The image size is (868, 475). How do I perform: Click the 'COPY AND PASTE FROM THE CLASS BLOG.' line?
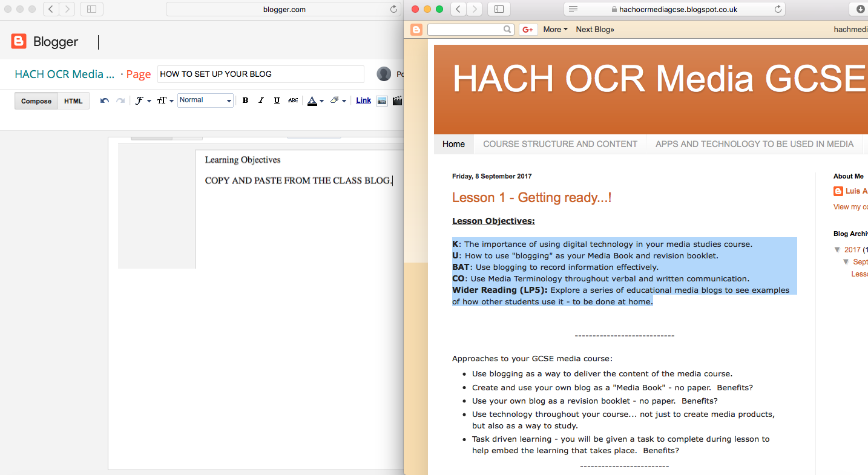point(298,180)
